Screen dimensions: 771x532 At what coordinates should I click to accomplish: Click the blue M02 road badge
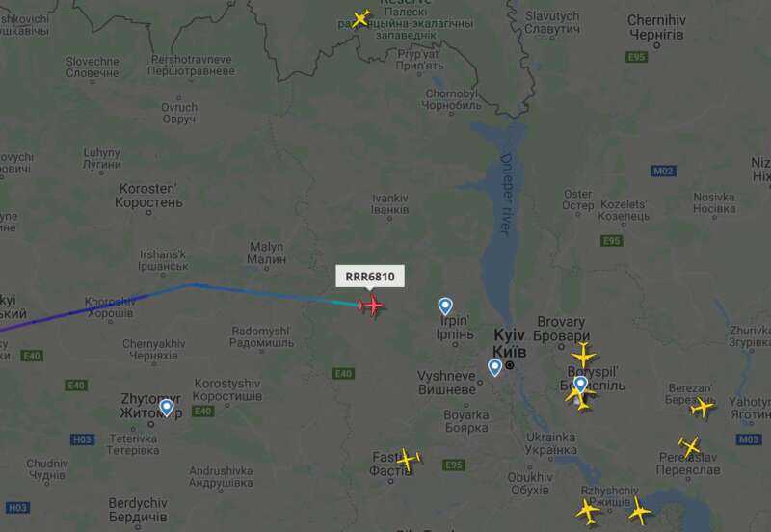point(663,172)
